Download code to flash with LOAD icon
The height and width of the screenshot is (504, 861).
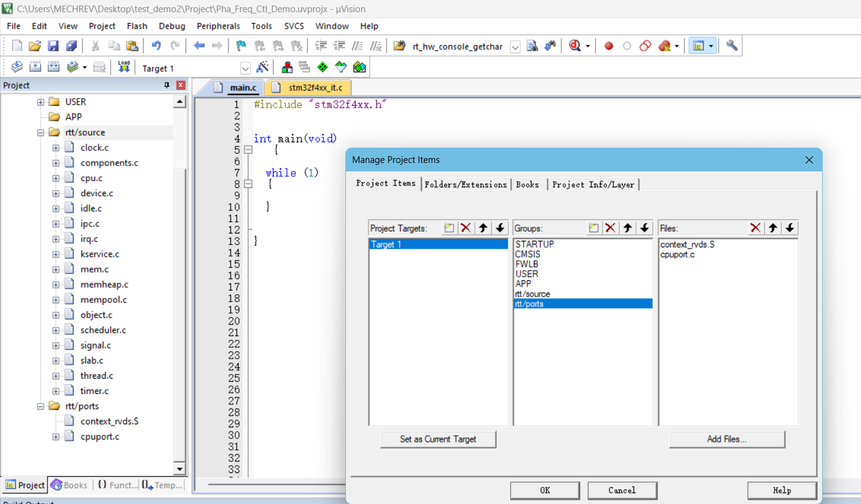(x=123, y=67)
